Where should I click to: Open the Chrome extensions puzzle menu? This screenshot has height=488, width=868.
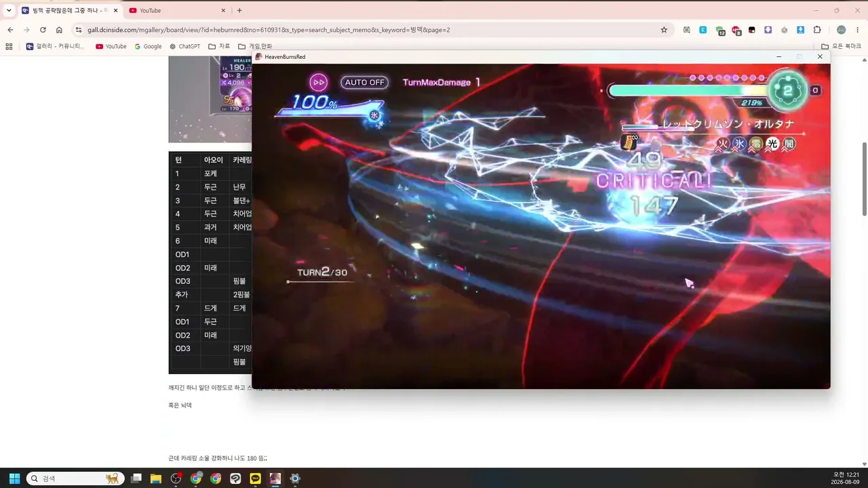click(816, 30)
